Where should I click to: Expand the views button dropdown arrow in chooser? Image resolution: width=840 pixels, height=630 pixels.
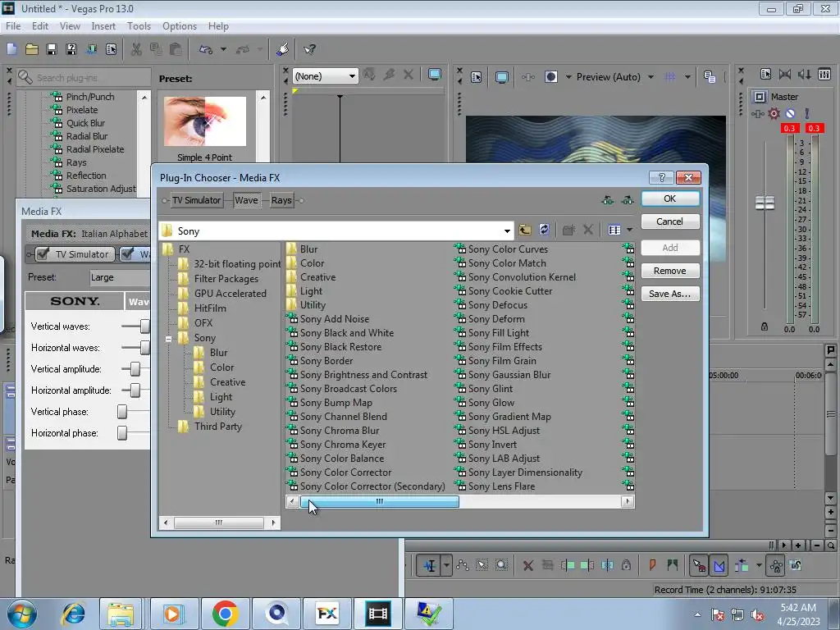(629, 230)
